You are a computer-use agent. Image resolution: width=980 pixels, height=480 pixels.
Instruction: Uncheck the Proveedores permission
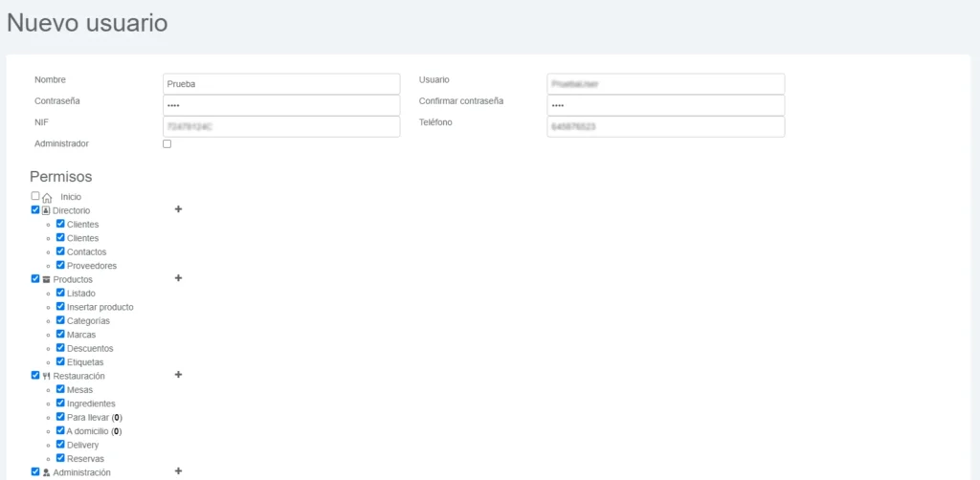pos(60,265)
